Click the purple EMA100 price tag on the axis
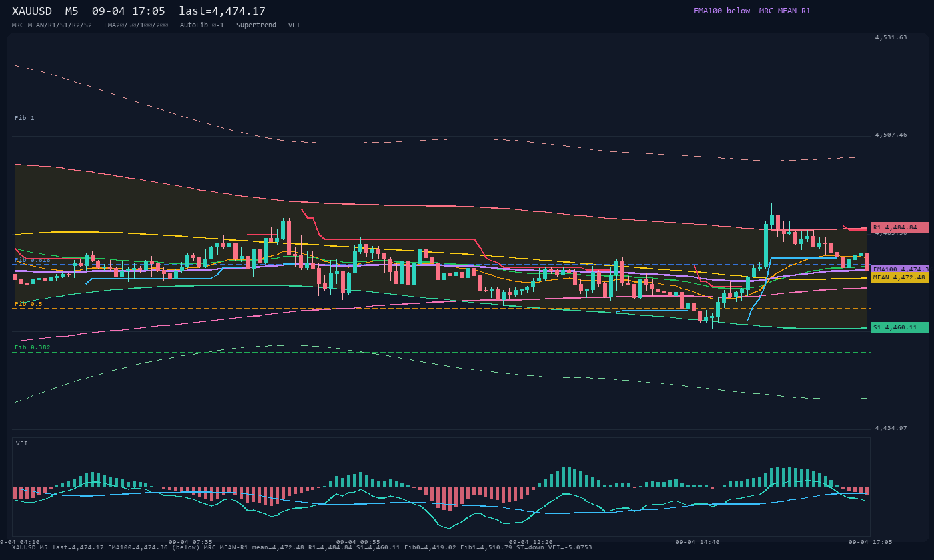This screenshot has width=934, height=560. pyautogui.click(x=900, y=269)
